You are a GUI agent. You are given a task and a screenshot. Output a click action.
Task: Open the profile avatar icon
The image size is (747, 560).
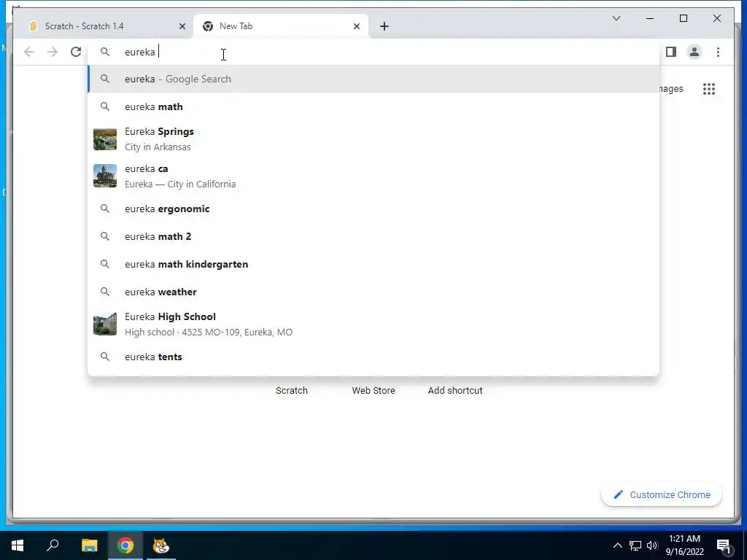694,52
